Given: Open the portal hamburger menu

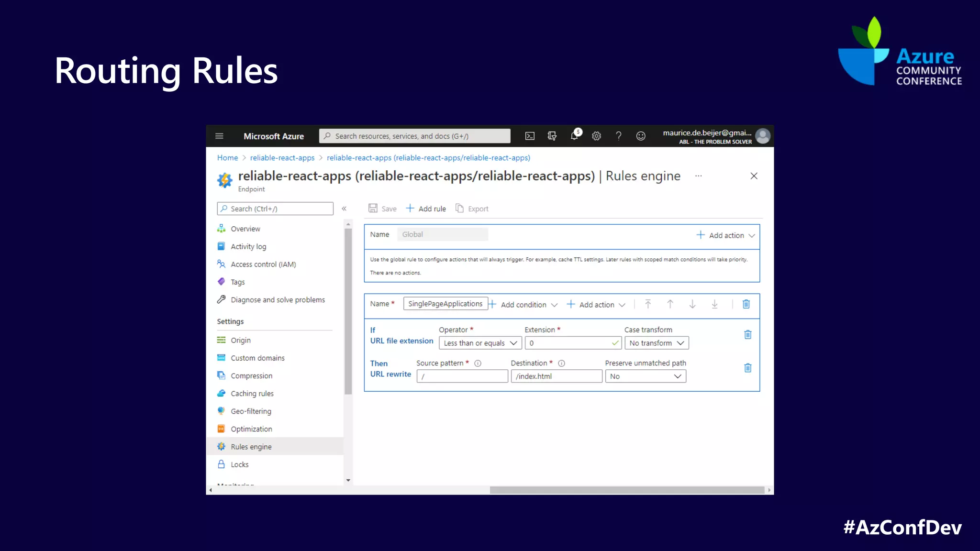Looking at the screenshot, I should [219, 136].
